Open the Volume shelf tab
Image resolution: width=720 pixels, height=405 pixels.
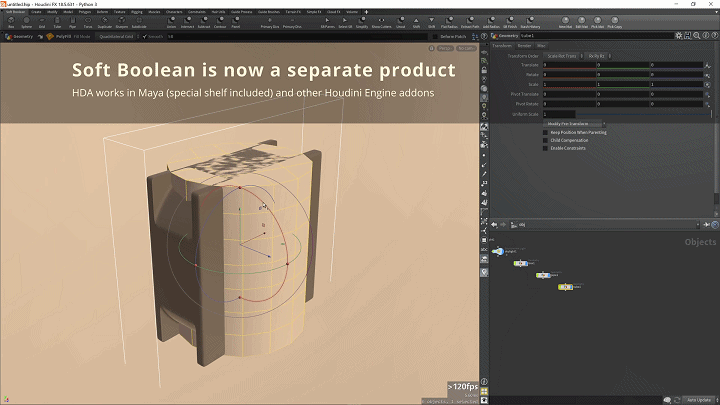[x=352, y=12]
